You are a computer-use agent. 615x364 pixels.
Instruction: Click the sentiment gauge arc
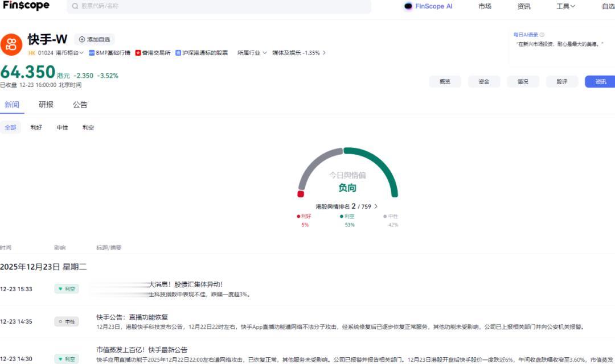347,172
